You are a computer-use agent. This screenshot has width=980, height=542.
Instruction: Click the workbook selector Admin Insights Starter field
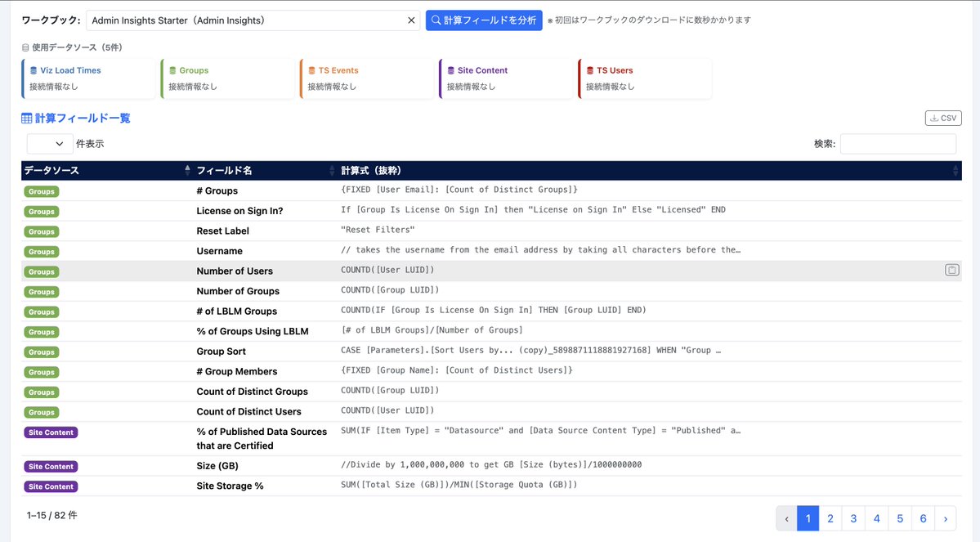[253, 20]
